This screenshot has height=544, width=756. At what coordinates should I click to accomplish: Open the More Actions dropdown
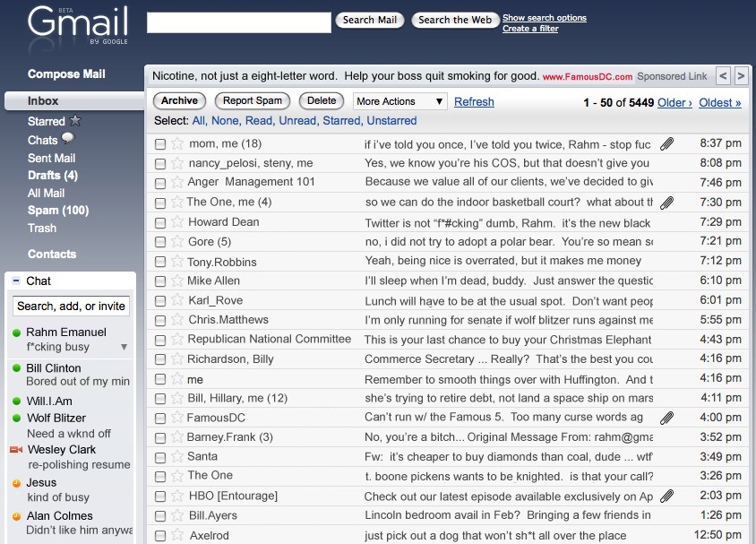click(399, 101)
